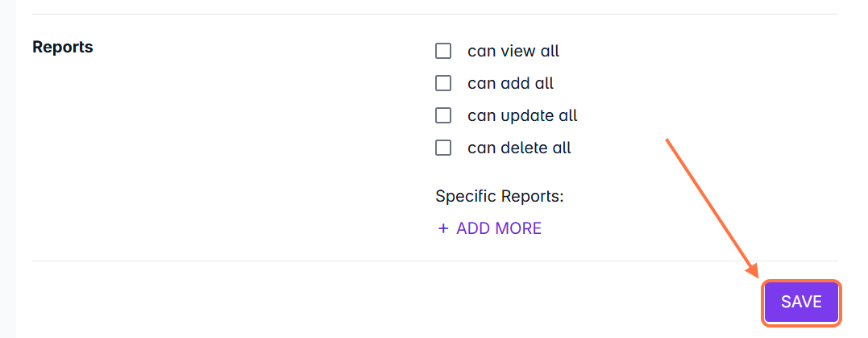Click the orange arrow pointing to SAVE
Screen dimensions: 868x338
(709, 206)
